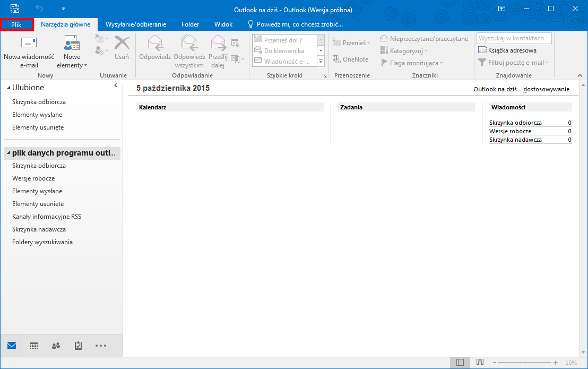Expand the Szybkie kroki gallery
The height and width of the screenshot is (369, 588).
click(x=321, y=62)
